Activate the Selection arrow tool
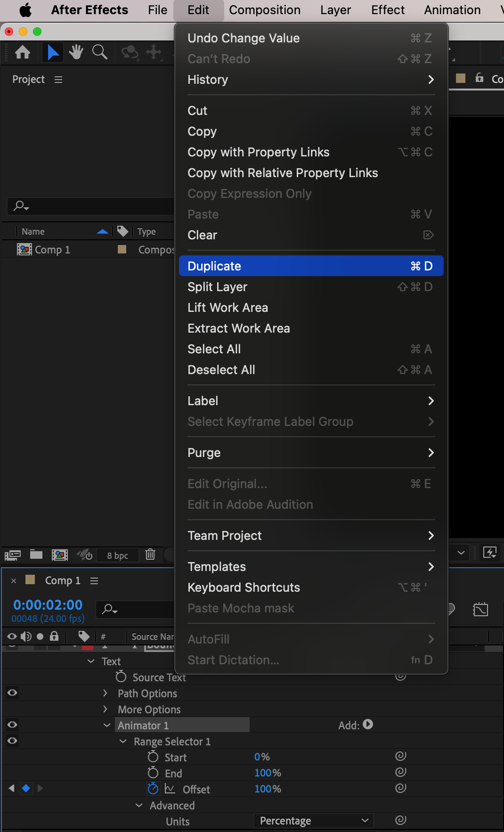504x832 pixels. 53,52
